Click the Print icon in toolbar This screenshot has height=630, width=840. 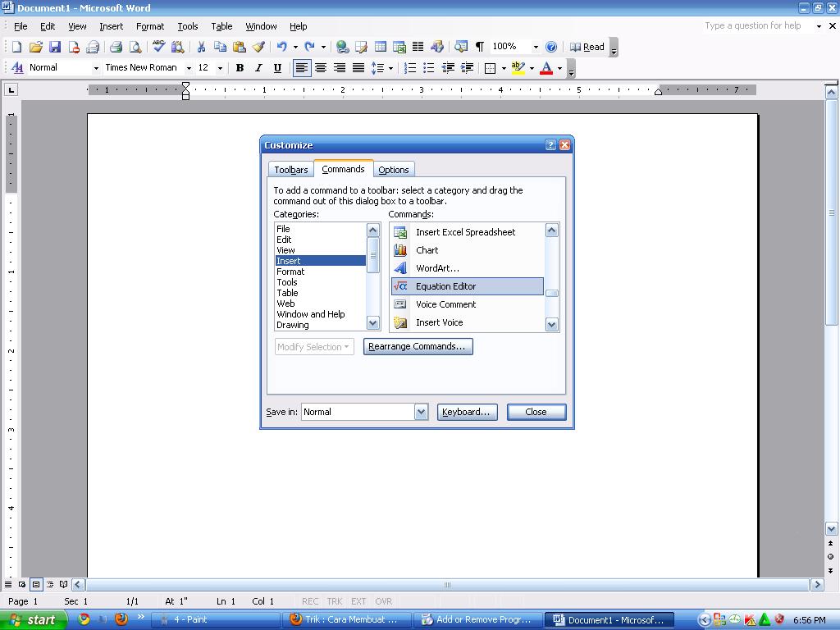[x=116, y=47]
